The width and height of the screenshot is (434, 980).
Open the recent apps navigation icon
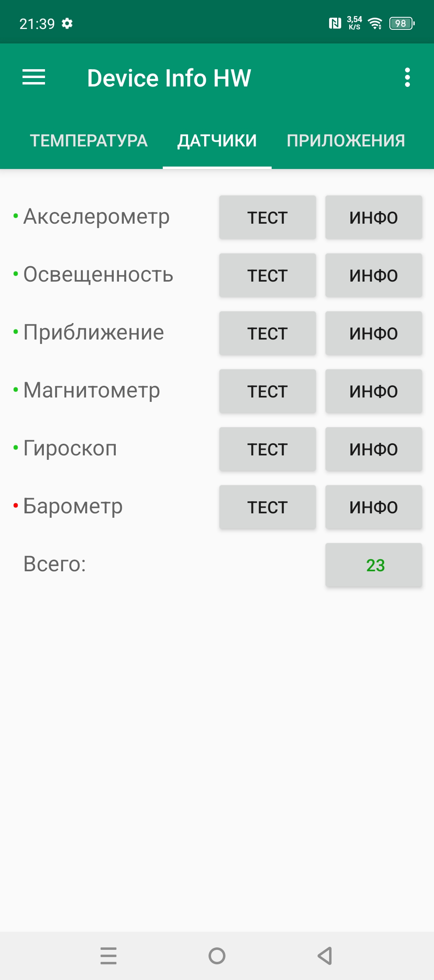point(108,955)
